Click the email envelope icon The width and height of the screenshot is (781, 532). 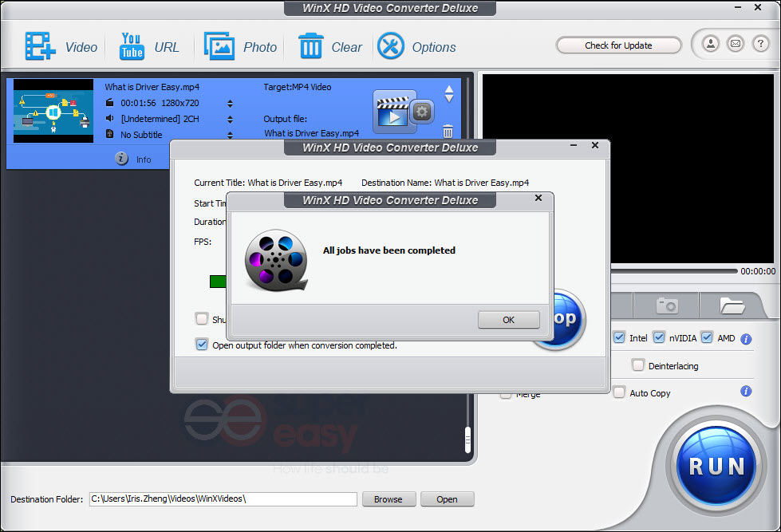pos(736,44)
